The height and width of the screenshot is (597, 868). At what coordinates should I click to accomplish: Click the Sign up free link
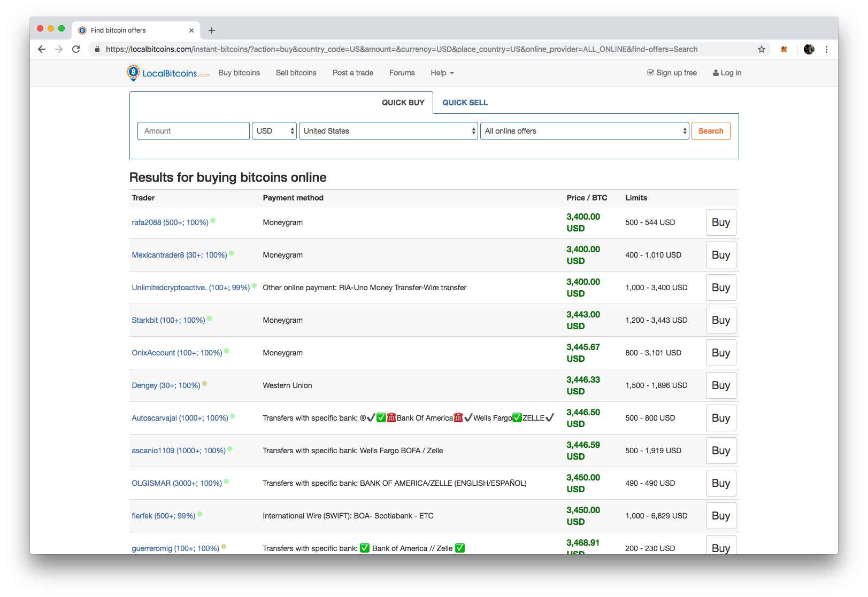[672, 73]
